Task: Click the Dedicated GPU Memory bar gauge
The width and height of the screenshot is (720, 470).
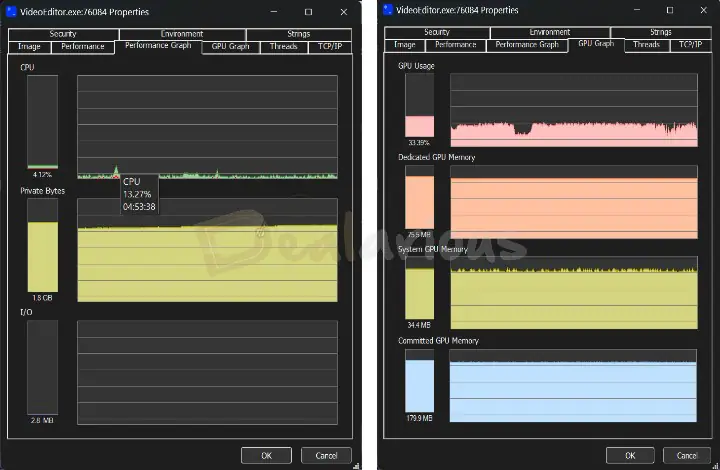Action: coord(419,197)
